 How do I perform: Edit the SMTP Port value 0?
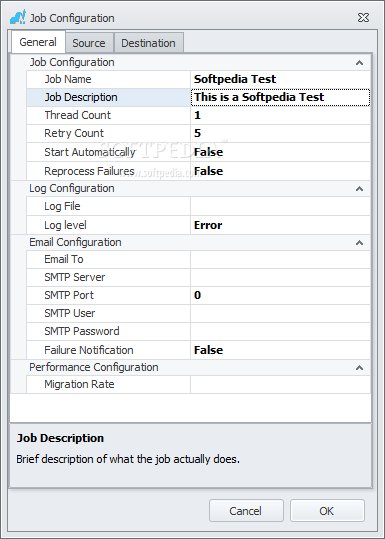click(x=280, y=295)
